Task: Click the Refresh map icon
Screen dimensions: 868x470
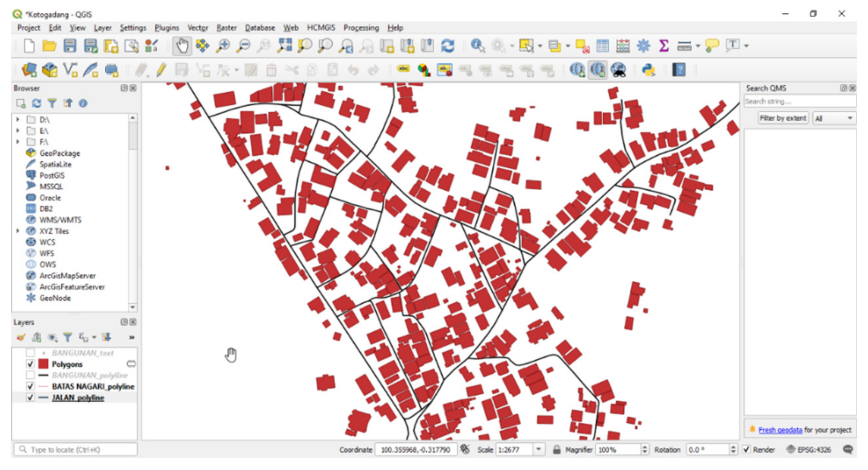Action: tap(448, 46)
